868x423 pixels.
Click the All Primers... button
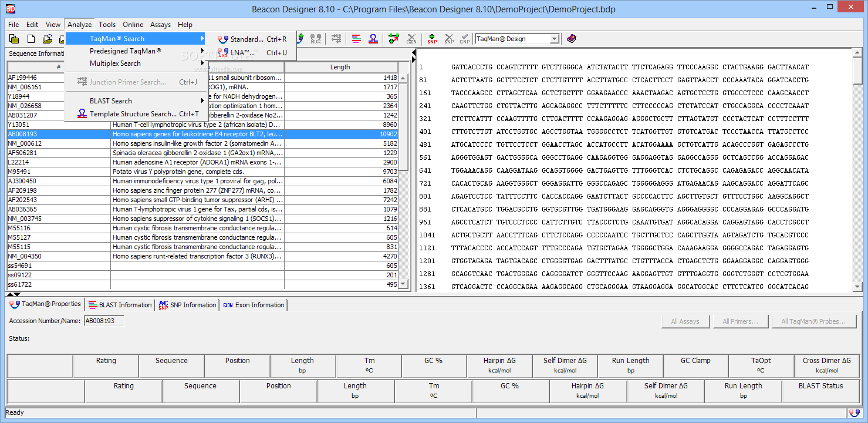point(741,321)
